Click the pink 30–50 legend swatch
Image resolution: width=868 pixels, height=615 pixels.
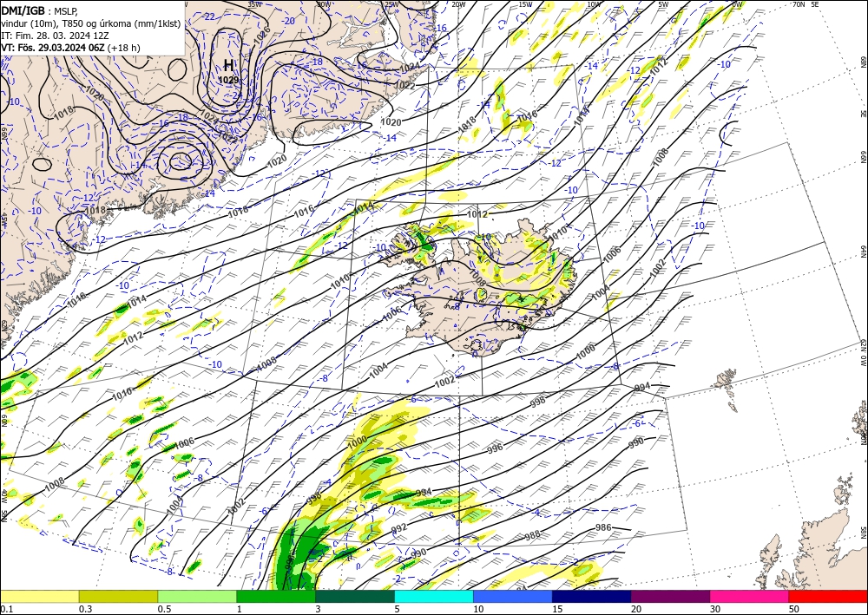pos(750,596)
